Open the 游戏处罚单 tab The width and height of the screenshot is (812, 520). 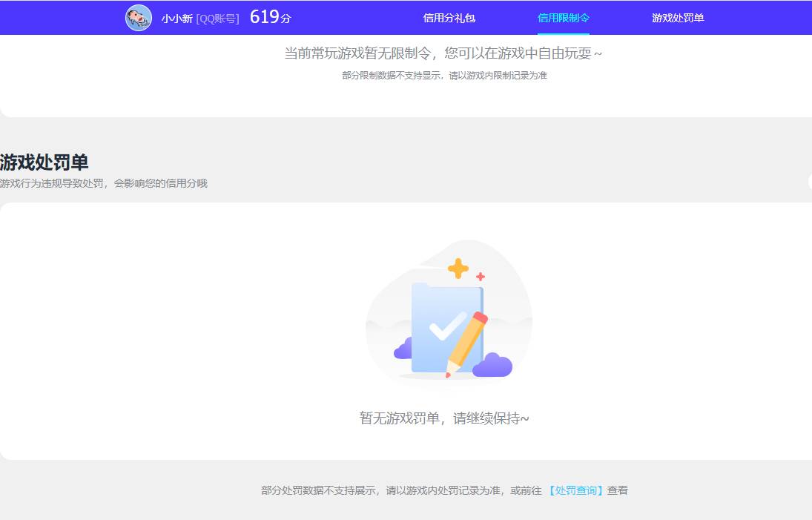(x=677, y=16)
